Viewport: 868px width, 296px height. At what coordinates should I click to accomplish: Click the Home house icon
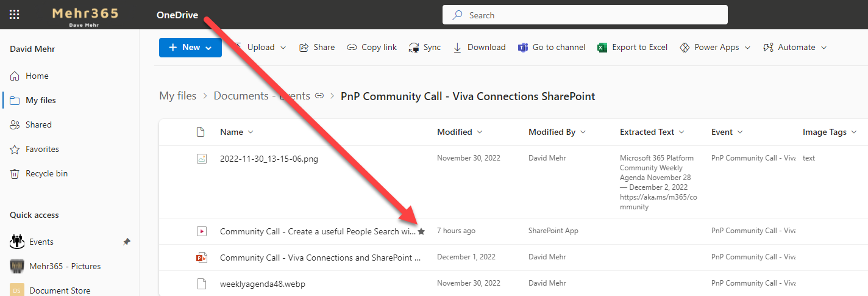(x=15, y=76)
